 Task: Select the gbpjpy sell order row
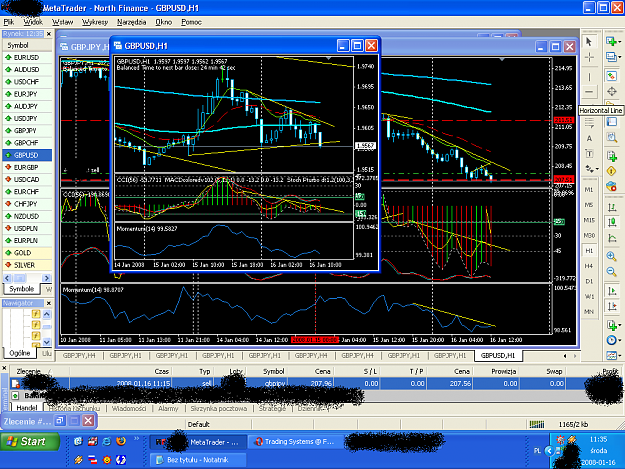coord(315,384)
